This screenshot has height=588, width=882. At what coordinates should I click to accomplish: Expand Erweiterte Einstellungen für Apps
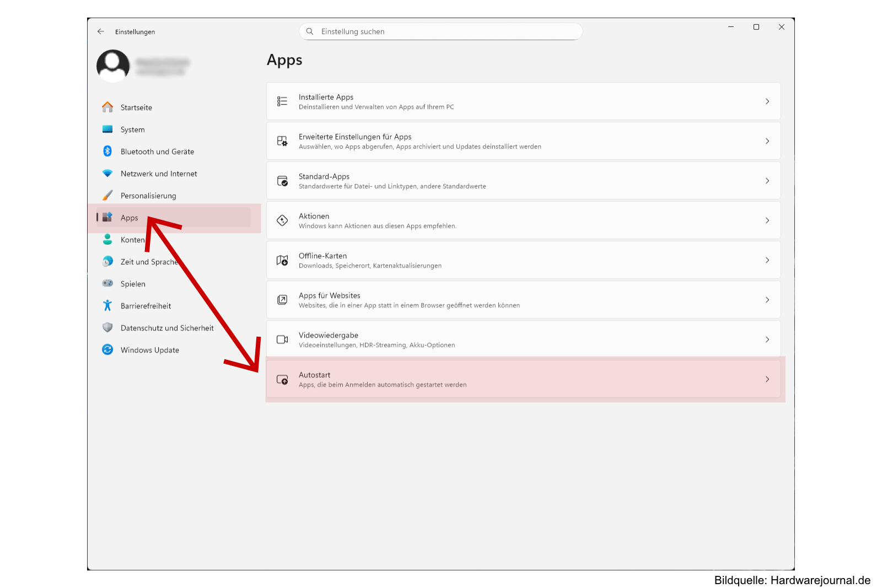pyautogui.click(x=767, y=141)
